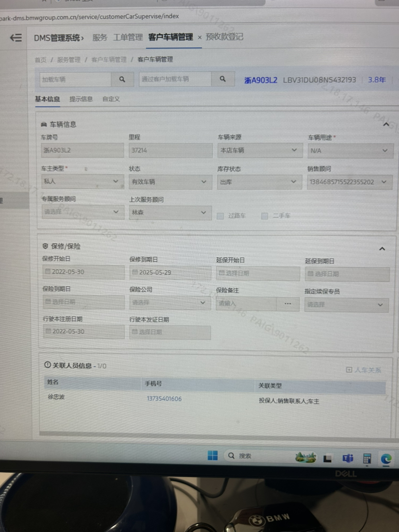This screenshot has height=532, width=399.
Task: Close the 客户车辆管理 tab with X
Action: [x=199, y=37]
